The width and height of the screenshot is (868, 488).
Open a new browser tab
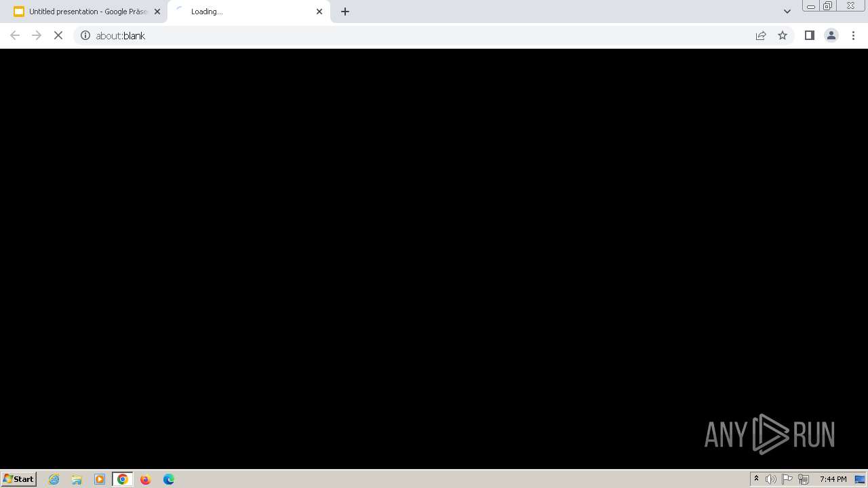[345, 12]
